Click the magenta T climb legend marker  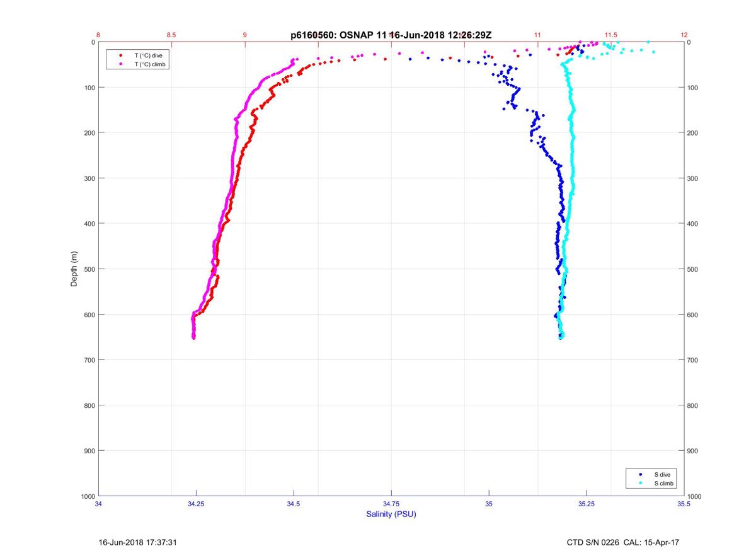pos(120,64)
